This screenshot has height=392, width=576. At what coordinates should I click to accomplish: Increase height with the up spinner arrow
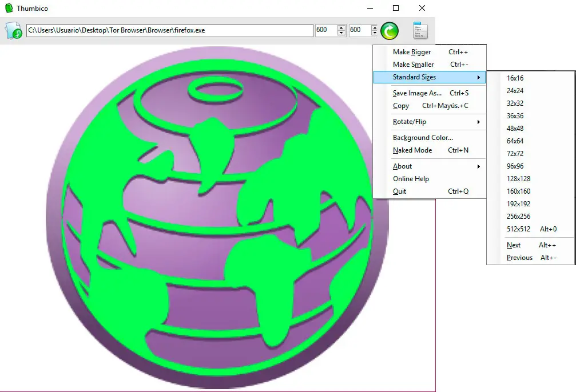374,27
